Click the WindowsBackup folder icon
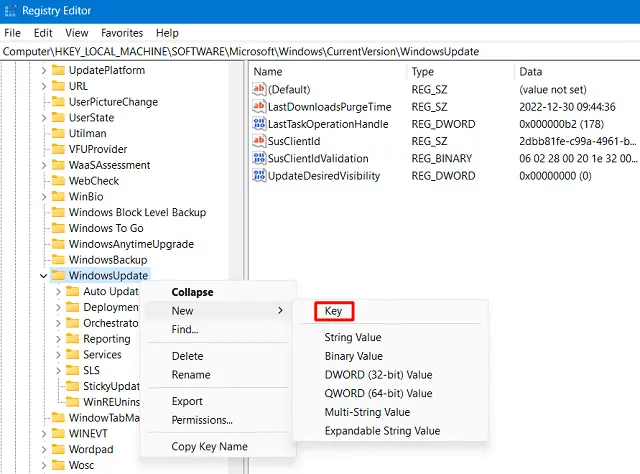Image resolution: width=640 pixels, height=474 pixels. click(x=58, y=260)
